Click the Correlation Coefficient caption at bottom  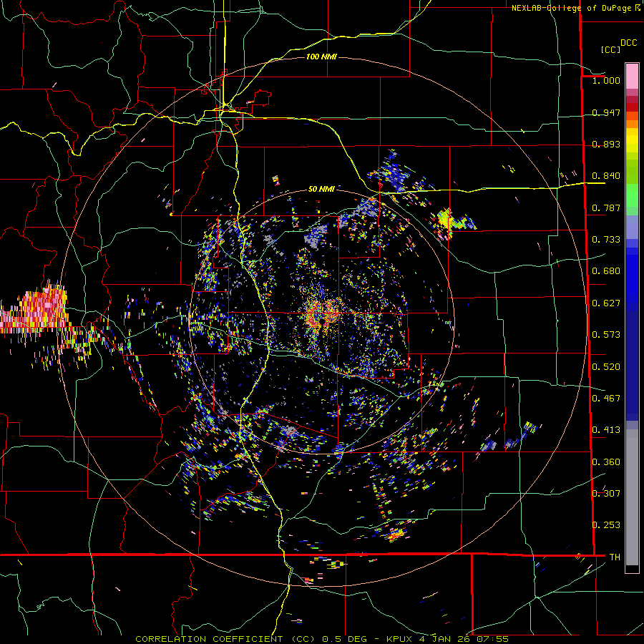322,639
